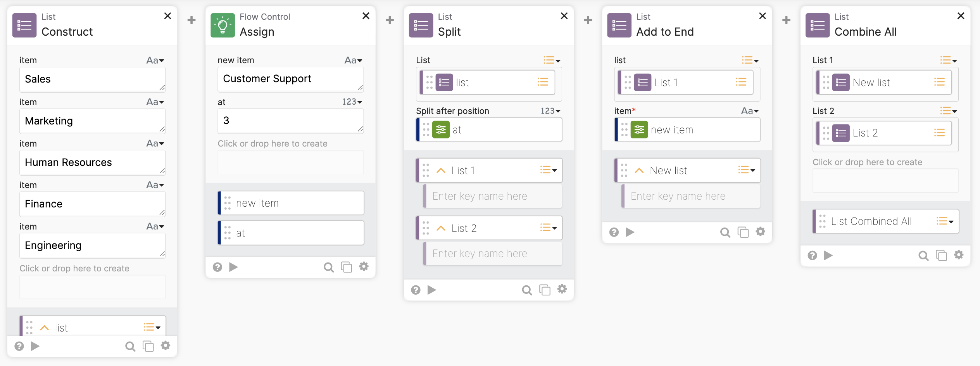This screenshot has width=980, height=366.
Task: Click the Marketing item text field
Action: point(92,121)
